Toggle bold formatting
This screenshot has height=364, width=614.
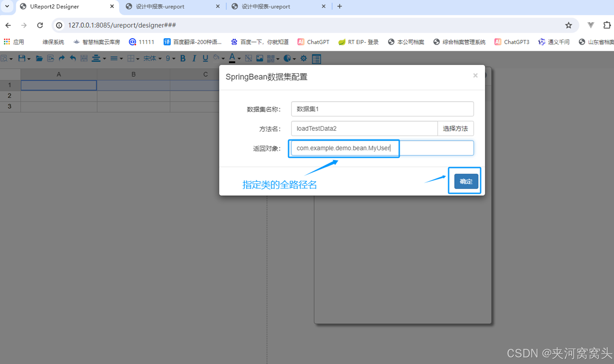[183, 59]
